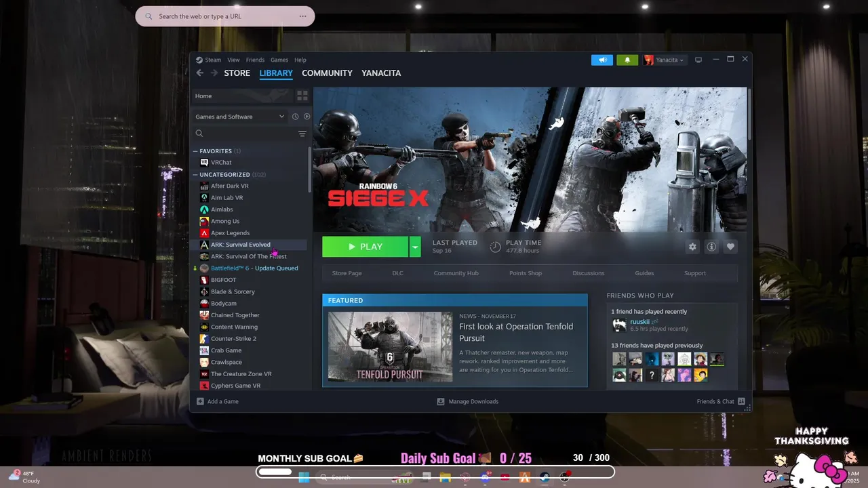The width and height of the screenshot is (868, 488).
Task: Open Windows Start button on taskbar
Action: point(304,477)
